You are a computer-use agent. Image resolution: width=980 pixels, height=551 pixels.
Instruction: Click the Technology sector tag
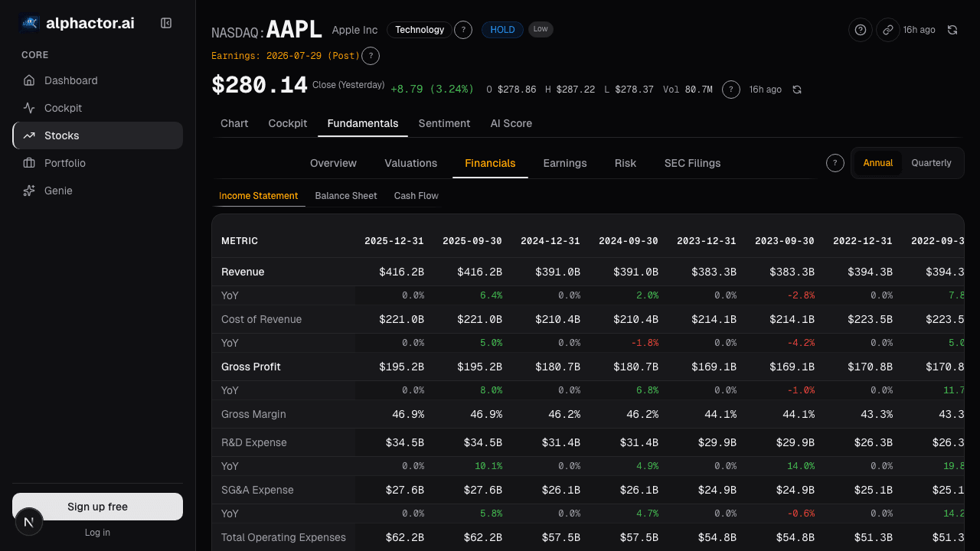[420, 30]
